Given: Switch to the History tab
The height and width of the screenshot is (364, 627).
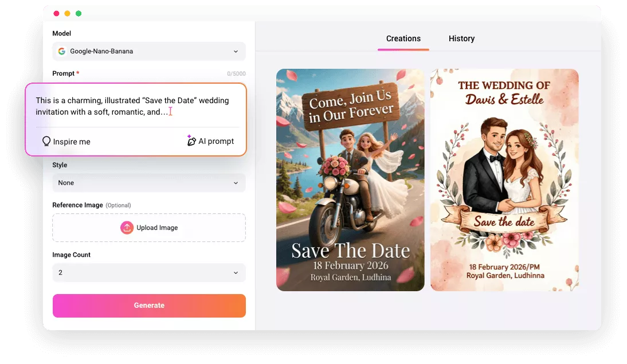Looking at the screenshot, I should (x=461, y=38).
